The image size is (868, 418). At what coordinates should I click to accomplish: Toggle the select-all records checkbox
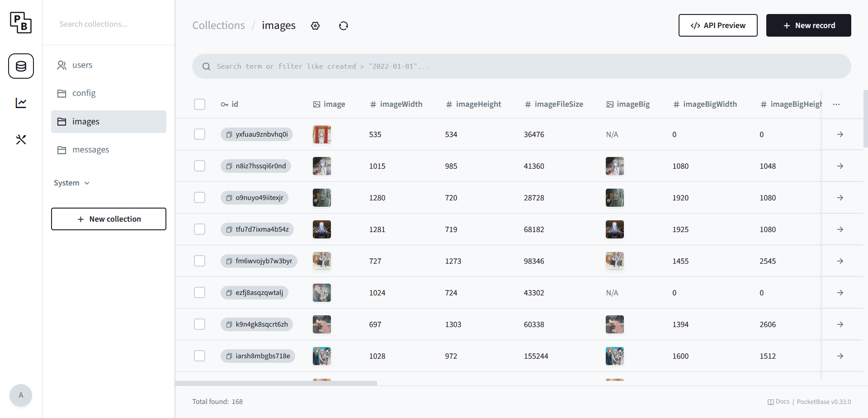[x=199, y=104]
